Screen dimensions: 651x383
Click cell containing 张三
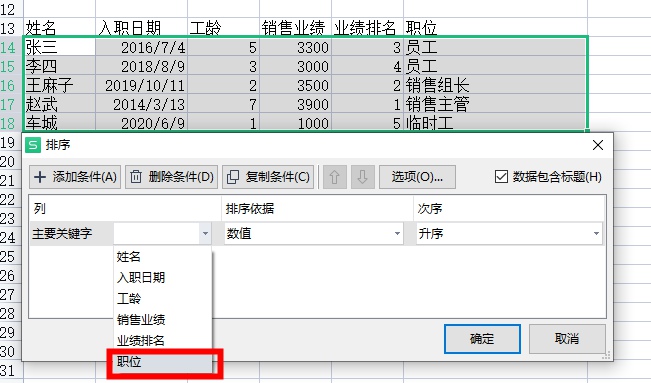(x=59, y=47)
